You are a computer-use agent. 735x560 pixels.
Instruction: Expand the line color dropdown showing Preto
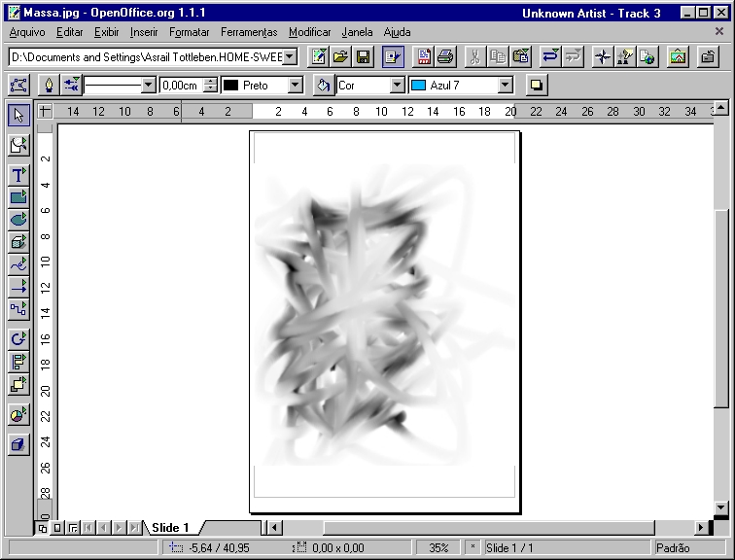(x=296, y=86)
